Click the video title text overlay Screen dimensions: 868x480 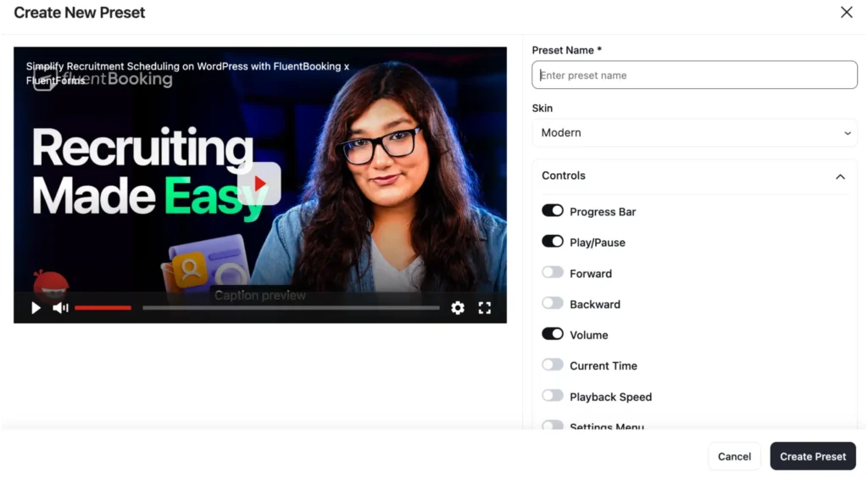tap(187, 73)
